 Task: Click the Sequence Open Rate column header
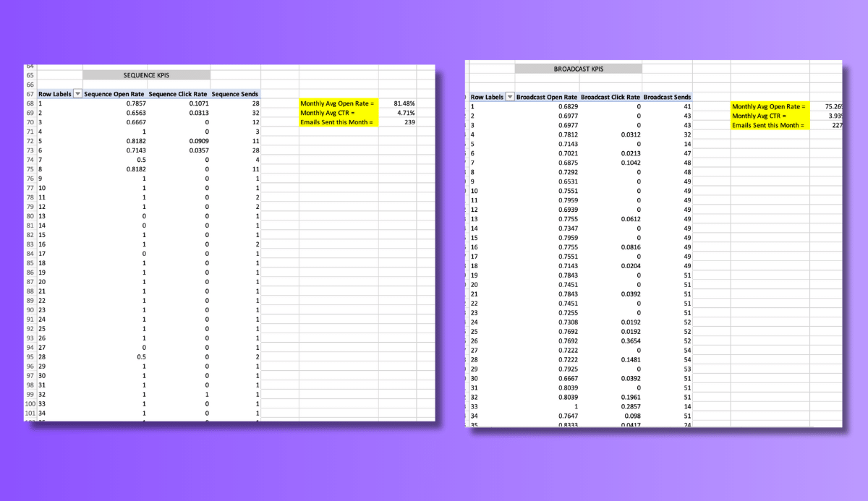pos(115,94)
